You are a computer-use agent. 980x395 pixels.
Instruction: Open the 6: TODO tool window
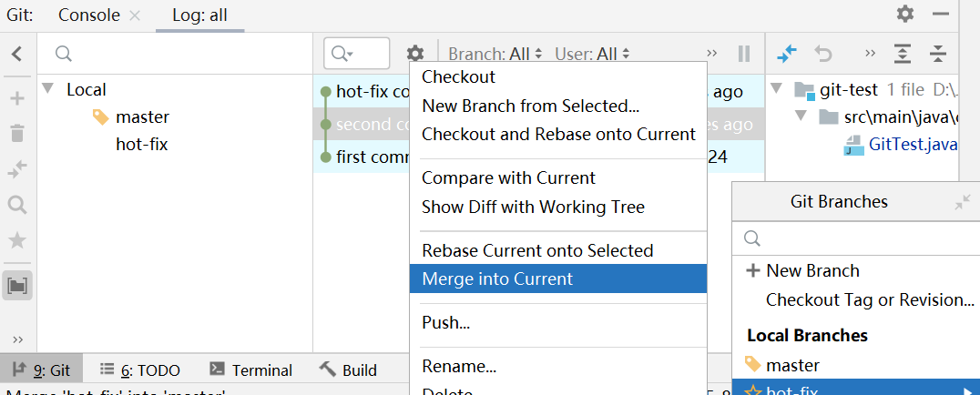coord(139,370)
